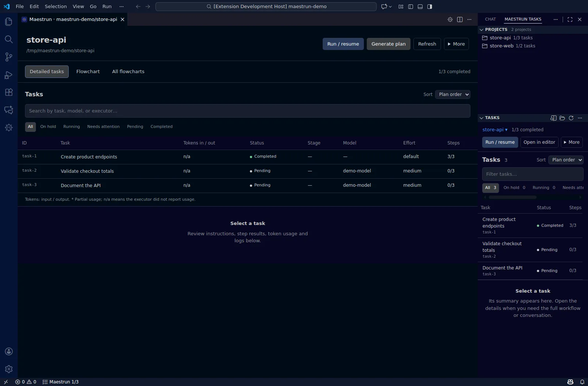Open the store-api project selector dropdown
Image resolution: width=588 pixels, height=386 pixels.
[x=495, y=130]
